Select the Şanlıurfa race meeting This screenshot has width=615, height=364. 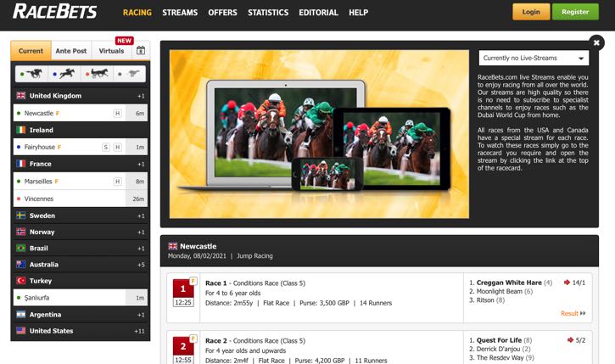(x=81, y=298)
